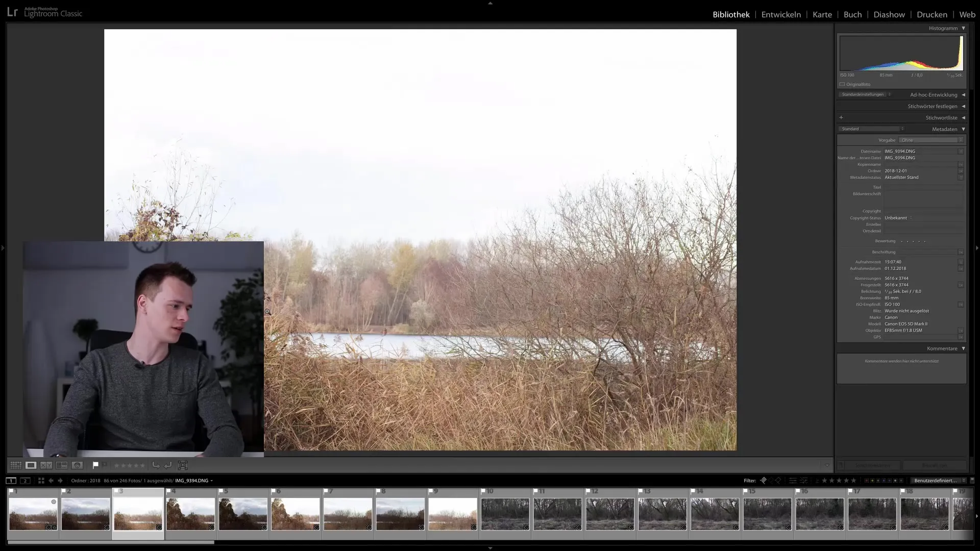This screenshot has width=980, height=551.
Task: Collapse the Kommentare panel
Action: coord(964,348)
